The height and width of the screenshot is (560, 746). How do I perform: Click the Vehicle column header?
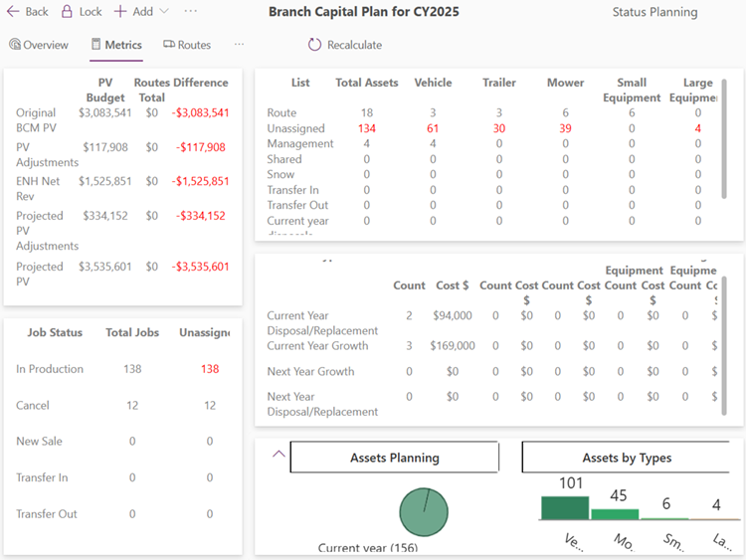click(x=433, y=83)
